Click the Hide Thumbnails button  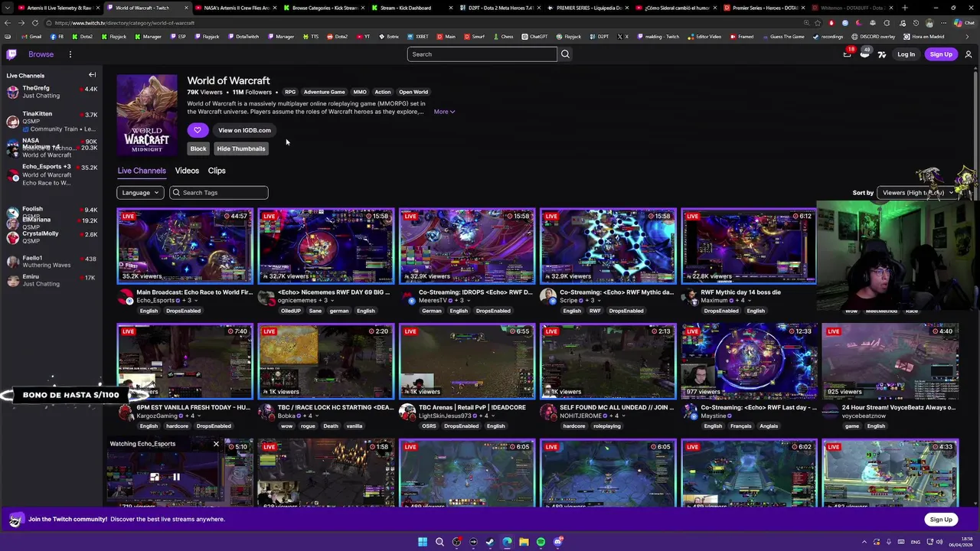tap(240, 148)
